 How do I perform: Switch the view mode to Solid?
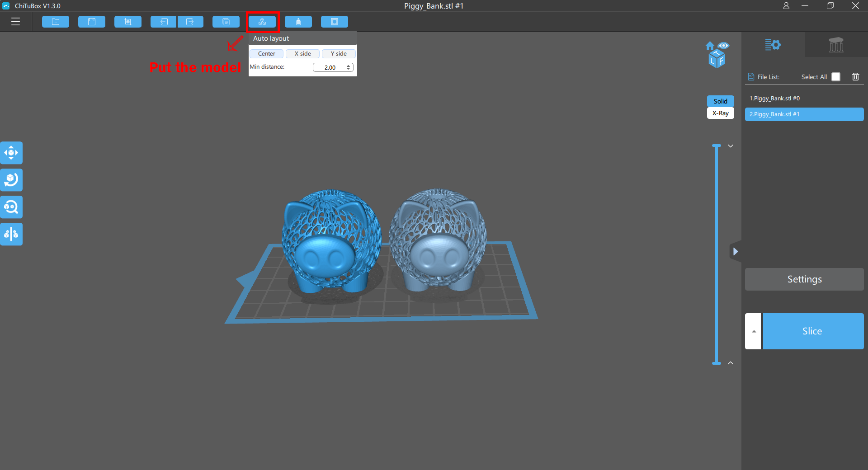click(720, 101)
